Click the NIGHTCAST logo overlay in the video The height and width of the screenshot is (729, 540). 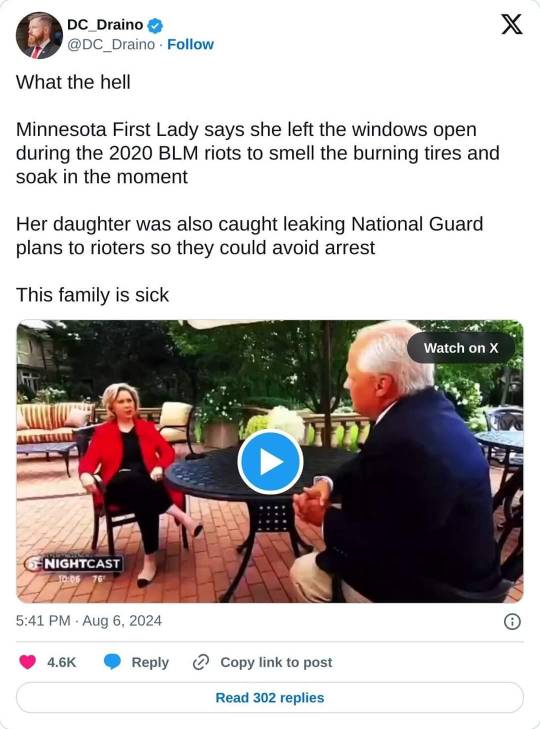click(74, 563)
